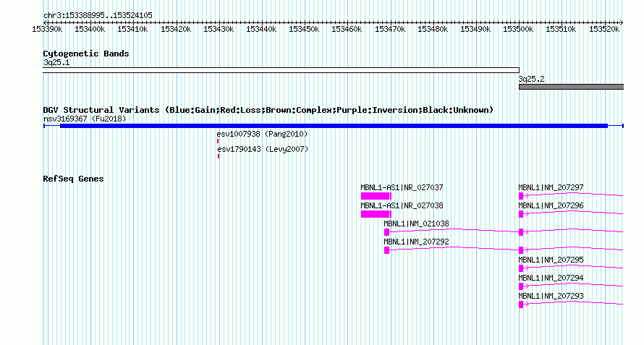Open the MBNL1|NM_207293 transcript label
The image size is (644, 345).
tap(551, 296)
